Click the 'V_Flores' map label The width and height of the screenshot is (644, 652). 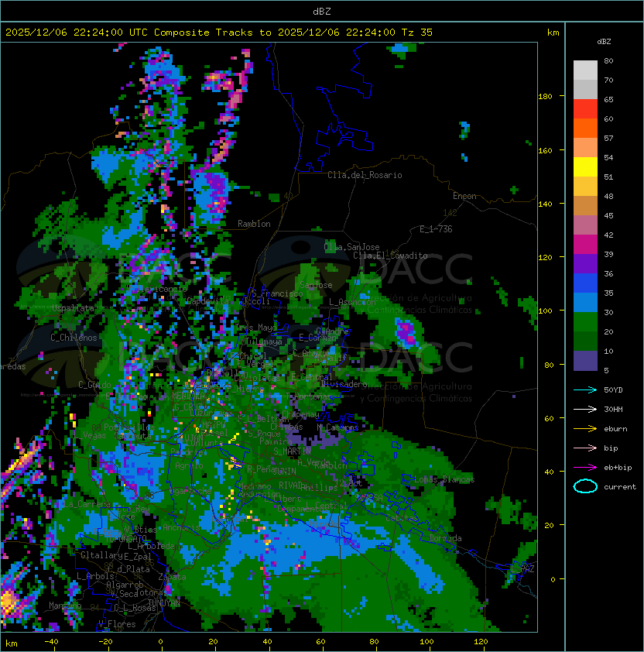pyautogui.click(x=117, y=624)
